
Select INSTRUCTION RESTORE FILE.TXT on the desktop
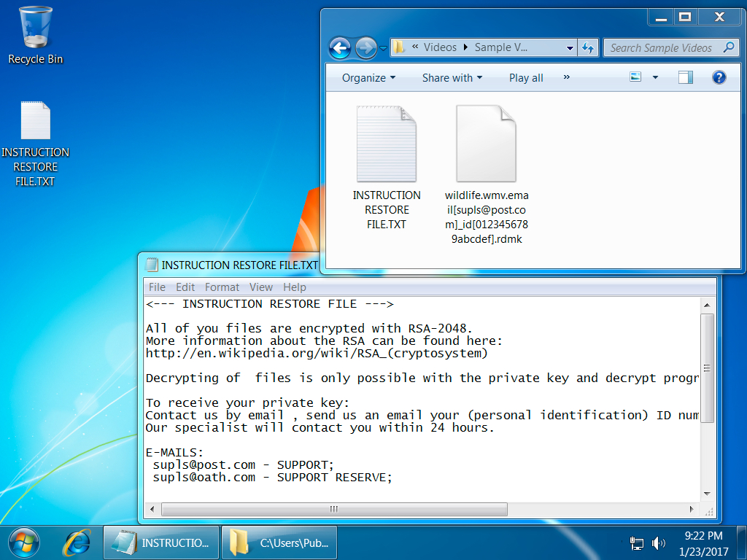pos(35,144)
